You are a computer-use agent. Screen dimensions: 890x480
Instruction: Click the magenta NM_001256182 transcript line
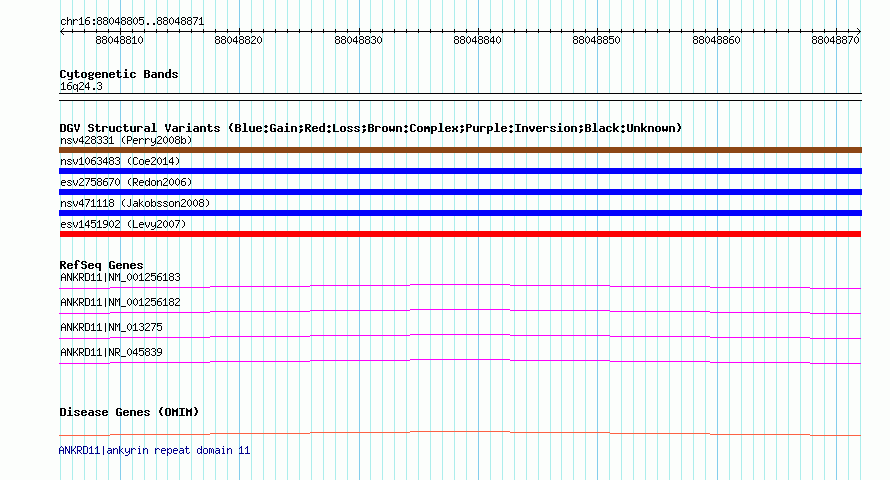pos(460,311)
